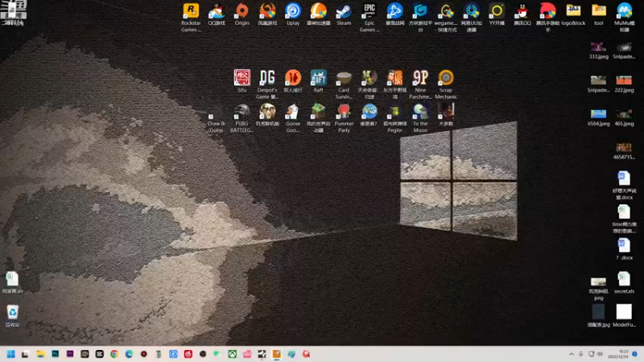The image size is (644, 362).
Task: Open the Epic Games launcher shortcut
Action: click(x=369, y=17)
